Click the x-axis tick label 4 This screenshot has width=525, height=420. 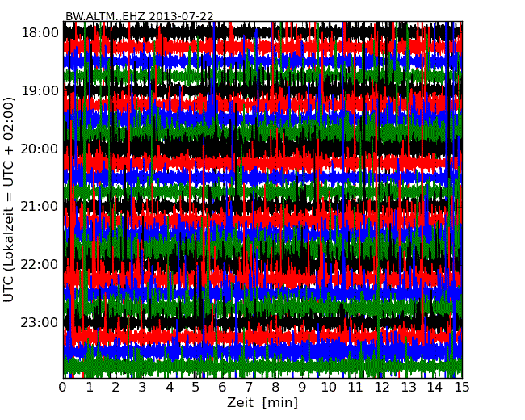pyautogui.click(x=170, y=388)
